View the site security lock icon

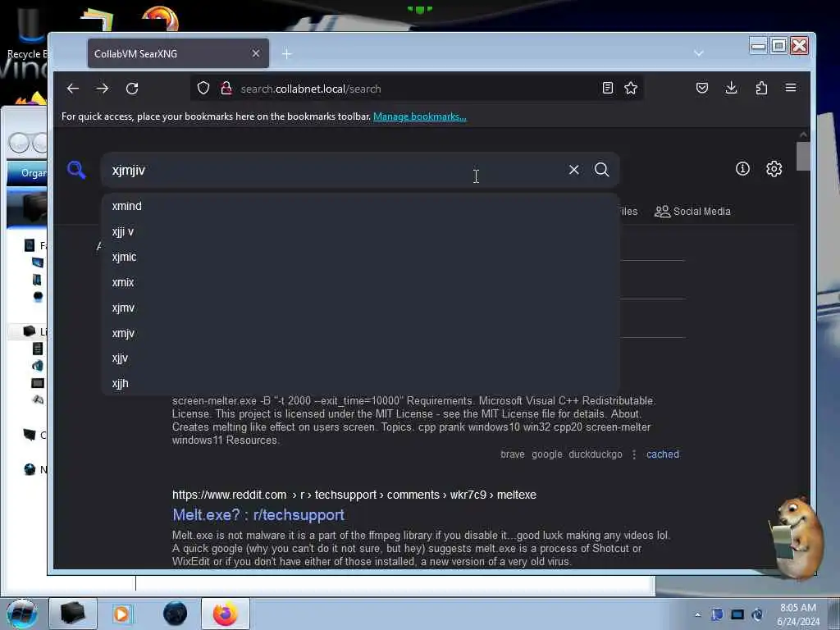coord(226,89)
